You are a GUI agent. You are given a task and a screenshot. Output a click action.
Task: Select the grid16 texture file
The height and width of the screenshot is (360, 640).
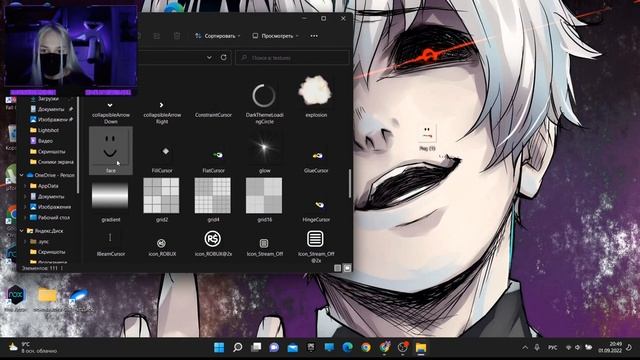coord(264,200)
